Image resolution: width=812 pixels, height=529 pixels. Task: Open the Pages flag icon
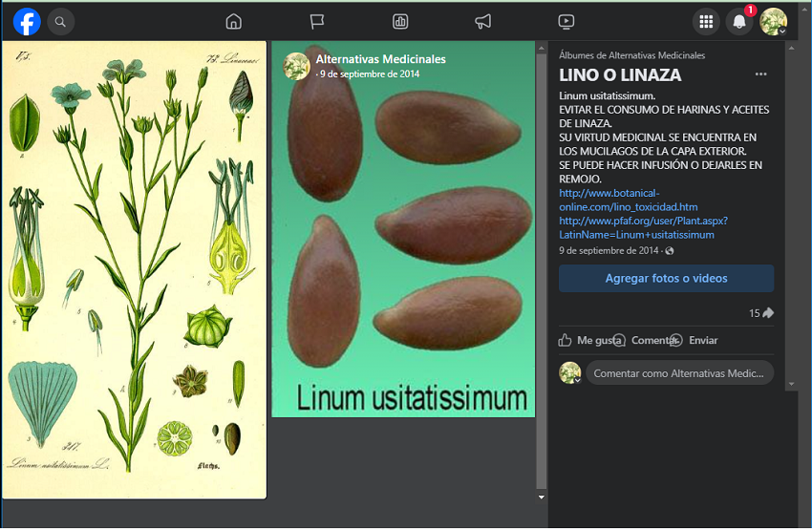tap(317, 22)
